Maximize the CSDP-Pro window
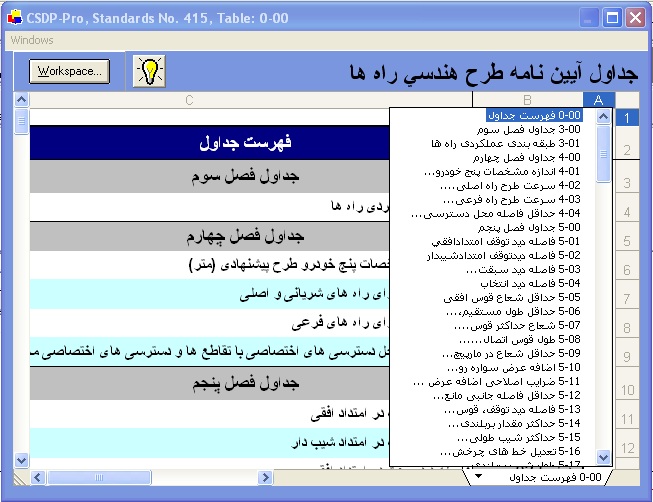 (x=612, y=18)
